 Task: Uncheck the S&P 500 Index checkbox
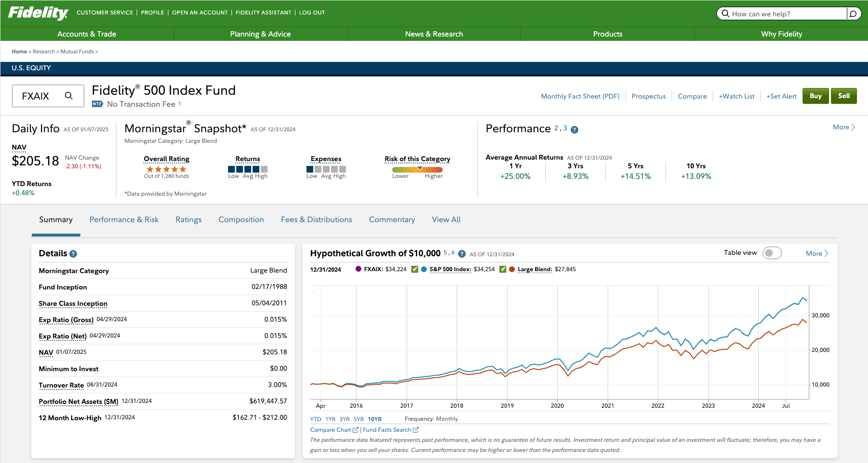point(415,269)
